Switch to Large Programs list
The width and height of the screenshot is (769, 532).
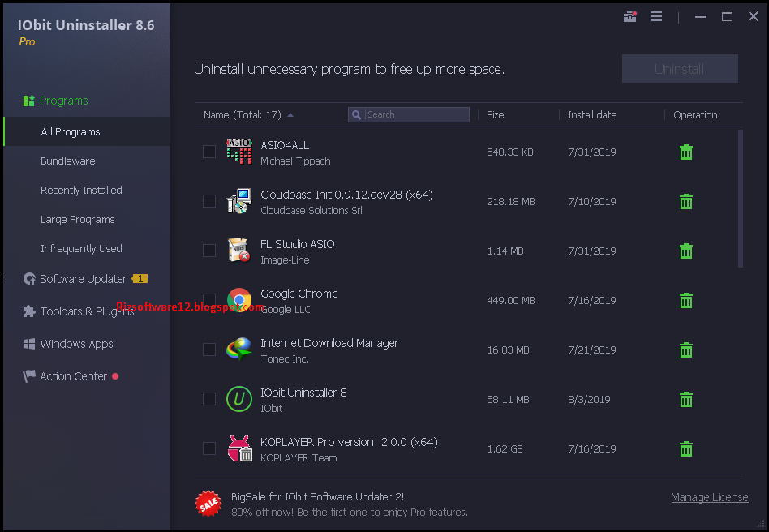[x=78, y=220]
